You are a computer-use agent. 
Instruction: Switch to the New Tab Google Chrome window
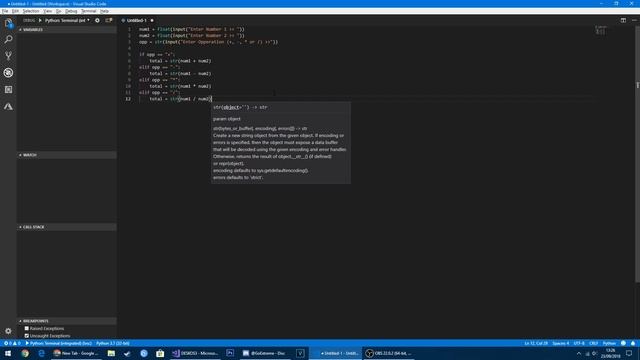[76, 353]
